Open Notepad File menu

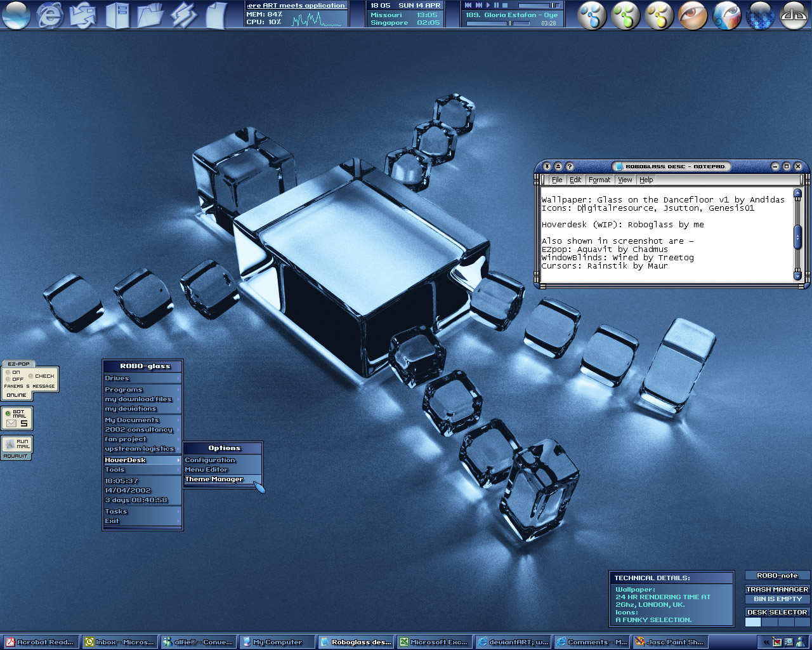click(x=557, y=180)
